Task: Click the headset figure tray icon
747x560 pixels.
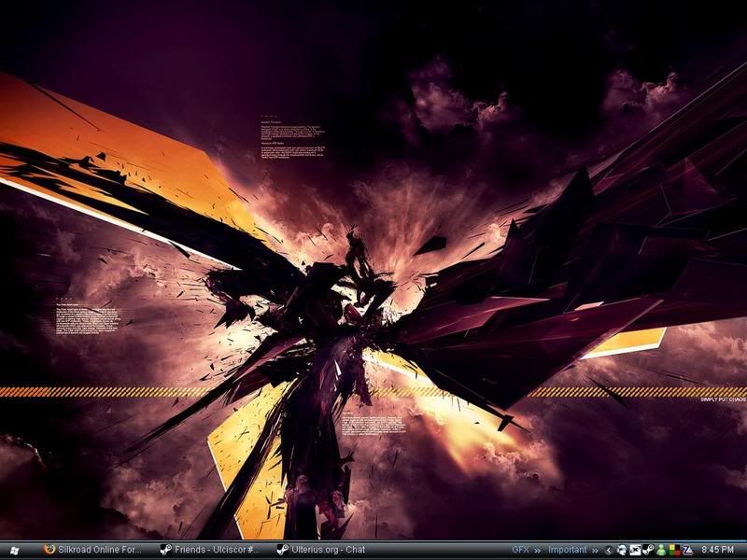Action: point(621,550)
